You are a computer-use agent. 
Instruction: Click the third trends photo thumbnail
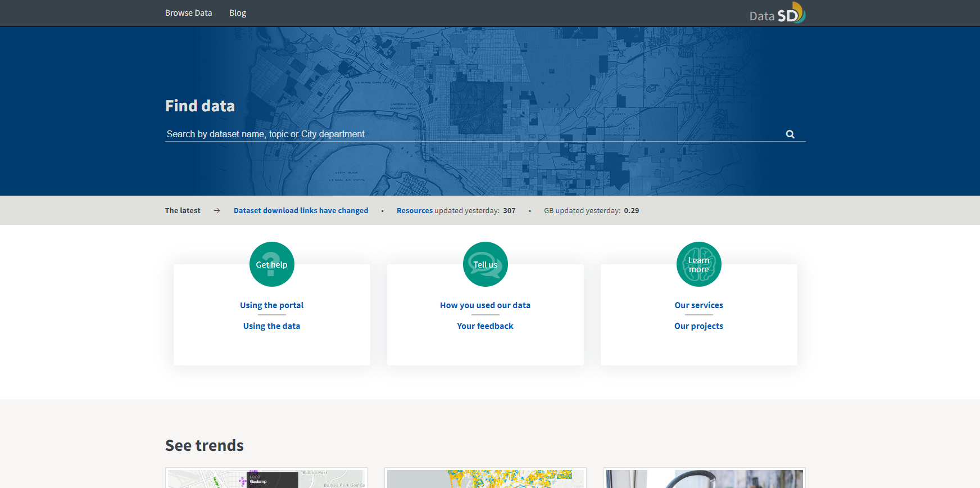click(704, 478)
